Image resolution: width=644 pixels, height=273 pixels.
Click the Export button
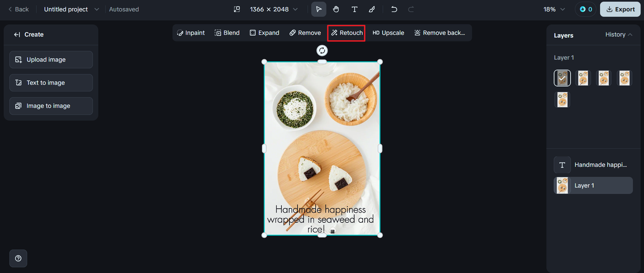(x=620, y=9)
